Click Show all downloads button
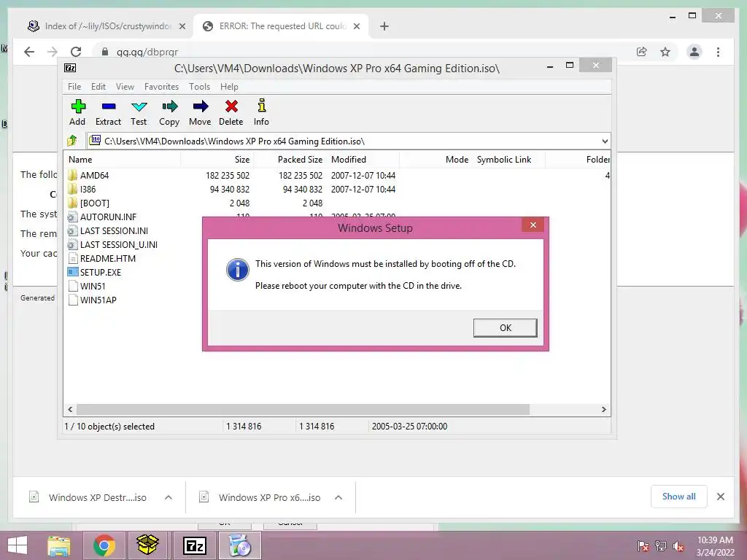This screenshot has width=747, height=560. [679, 497]
